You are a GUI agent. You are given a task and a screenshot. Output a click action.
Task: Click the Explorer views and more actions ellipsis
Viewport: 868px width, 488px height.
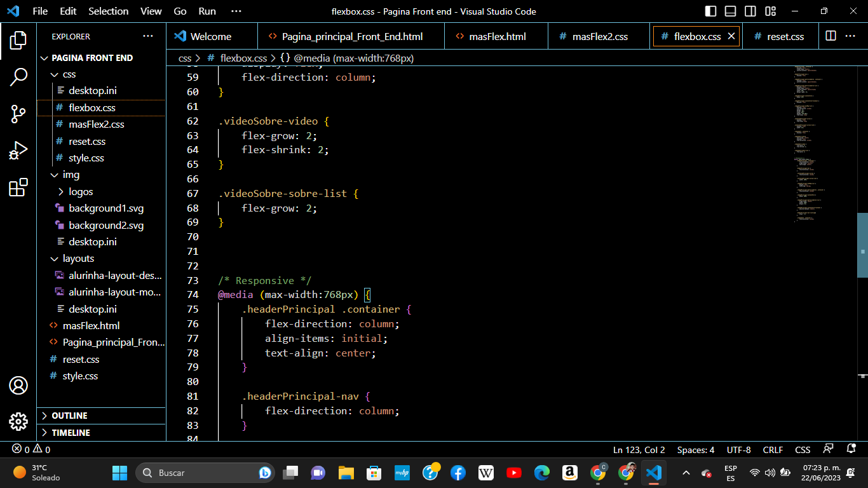point(148,36)
